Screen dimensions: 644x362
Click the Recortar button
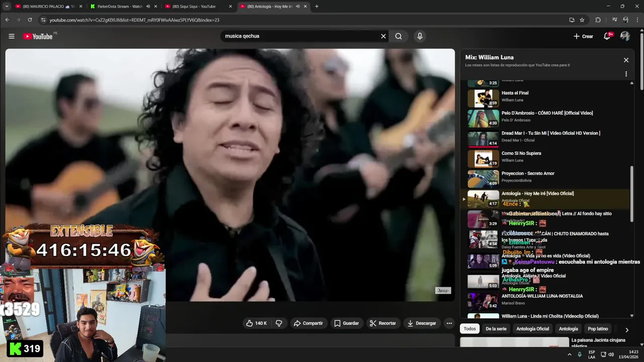pyautogui.click(x=383, y=323)
